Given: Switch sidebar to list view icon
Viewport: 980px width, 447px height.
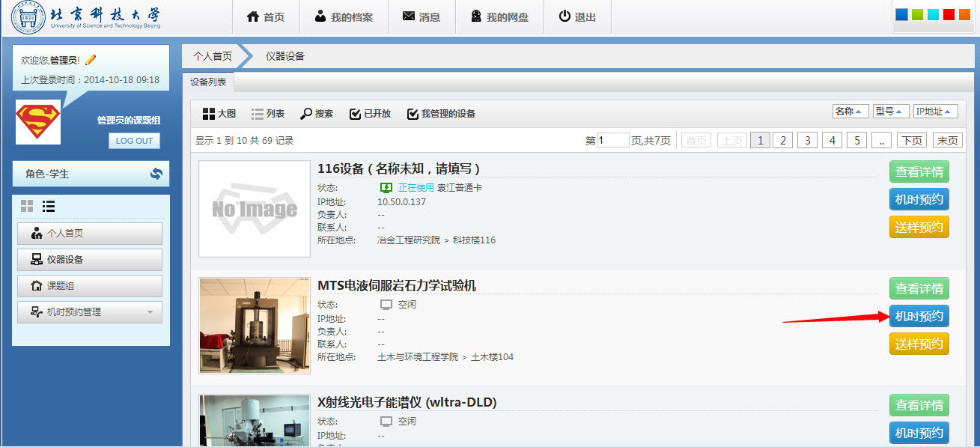Looking at the screenshot, I should pyautogui.click(x=49, y=206).
